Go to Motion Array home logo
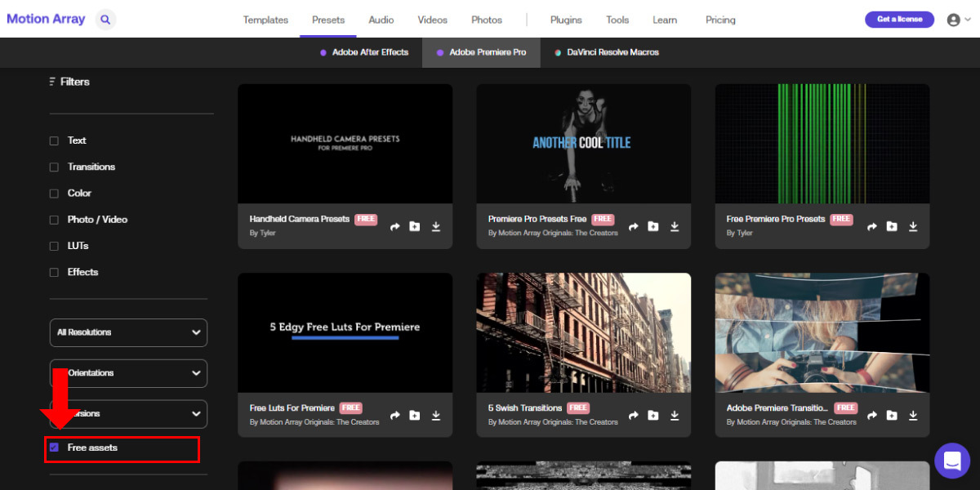This screenshot has height=490, width=980. pyautogui.click(x=46, y=19)
